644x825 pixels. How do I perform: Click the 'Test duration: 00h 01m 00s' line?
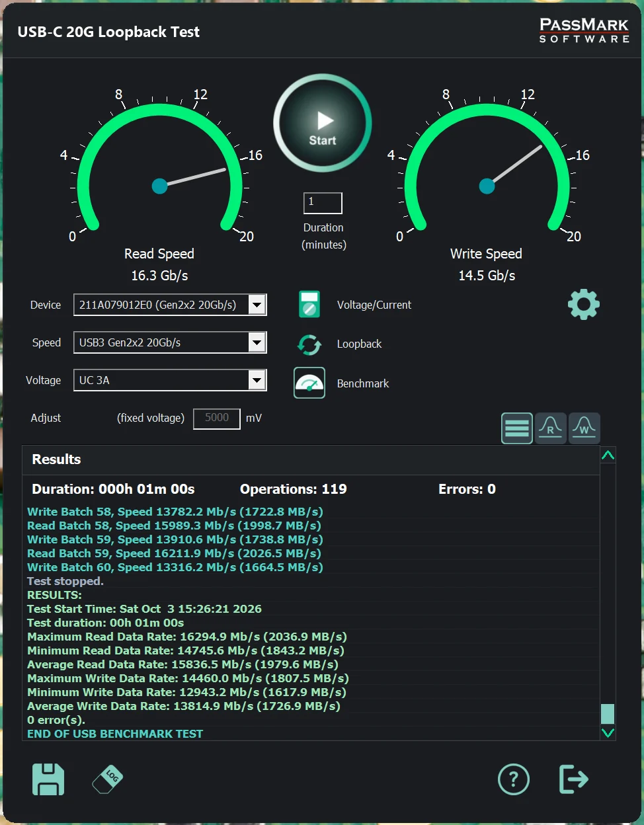[105, 623]
